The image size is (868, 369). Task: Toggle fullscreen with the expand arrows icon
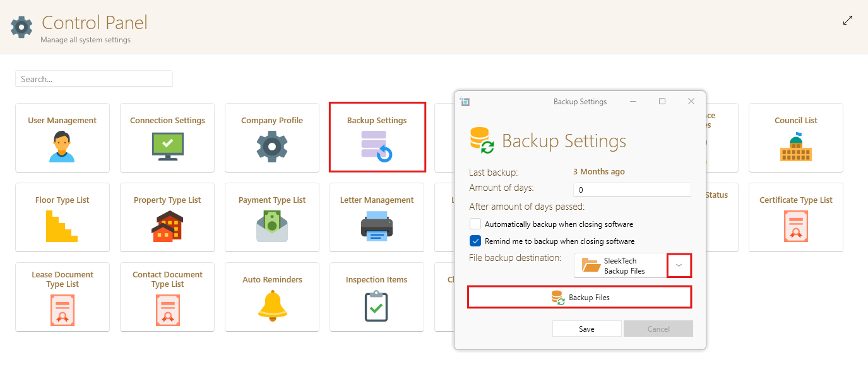[848, 20]
